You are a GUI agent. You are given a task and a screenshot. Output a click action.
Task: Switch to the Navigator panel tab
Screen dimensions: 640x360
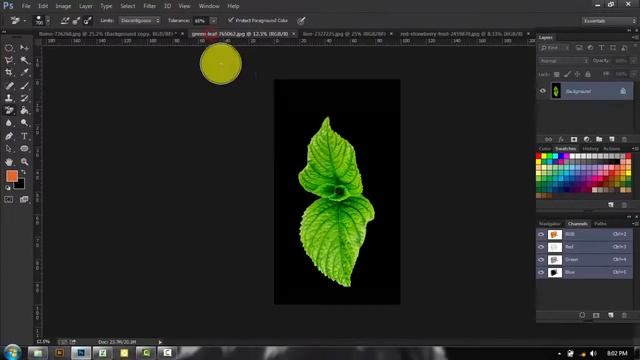(x=550, y=224)
